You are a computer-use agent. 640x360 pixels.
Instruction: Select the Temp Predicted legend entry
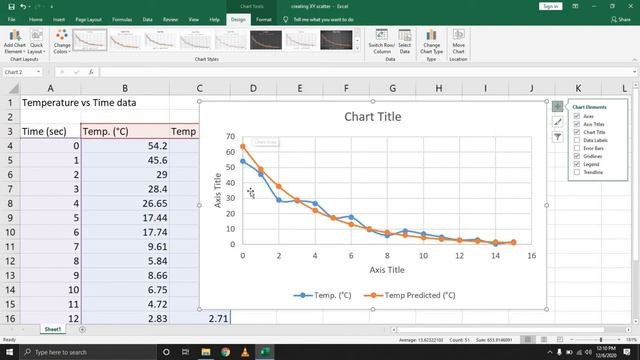410,295
